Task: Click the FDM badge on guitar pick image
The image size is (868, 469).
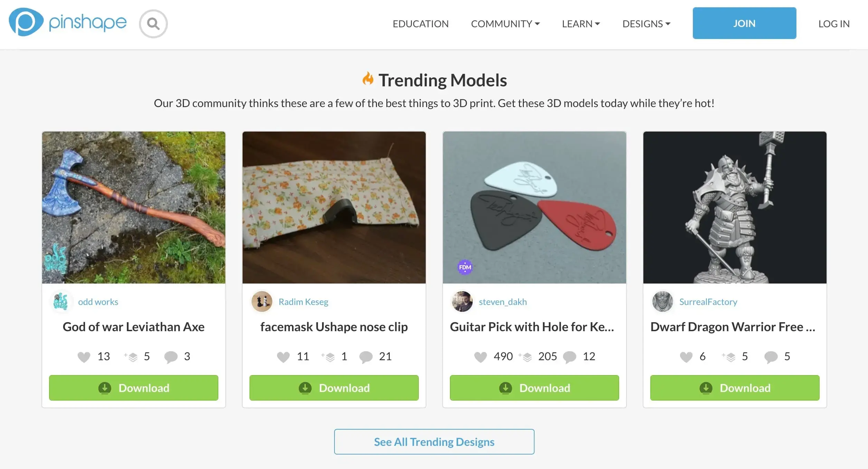Action: pyautogui.click(x=465, y=267)
